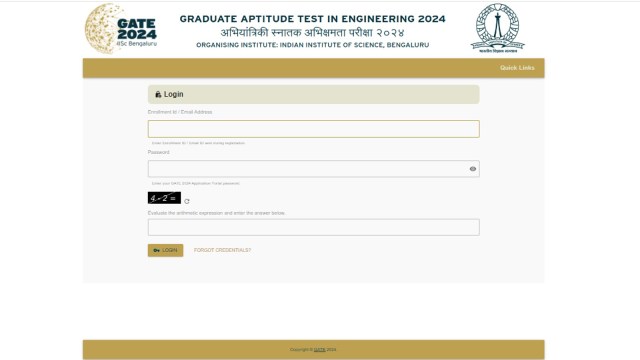Focus the Enrollment Id / Email Address field
The height and width of the screenshot is (360, 640).
313,129
